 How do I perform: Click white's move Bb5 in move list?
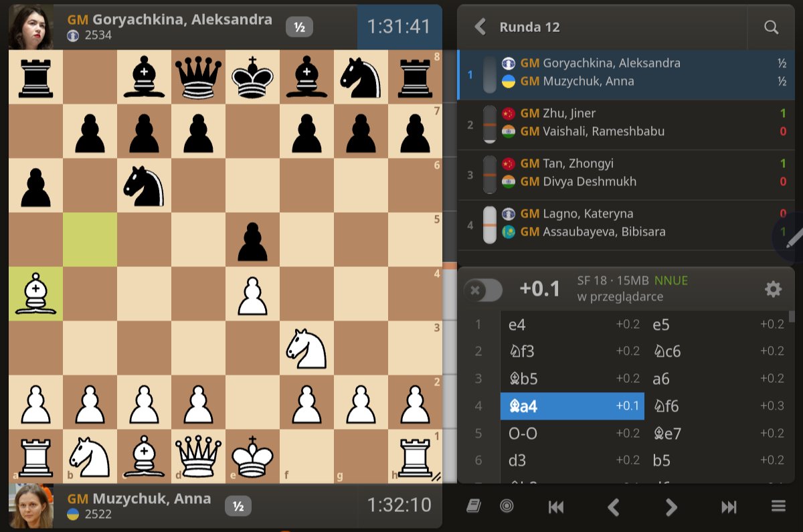point(572,379)
